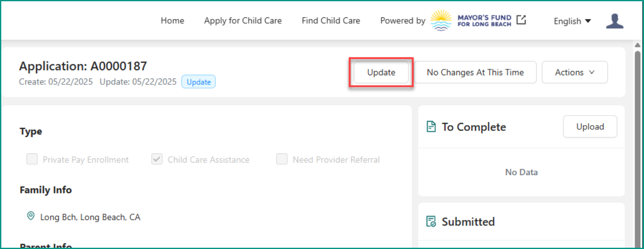Click the Submitted document check icon
The width and height of the screenshot is (644, 249).
431,222
